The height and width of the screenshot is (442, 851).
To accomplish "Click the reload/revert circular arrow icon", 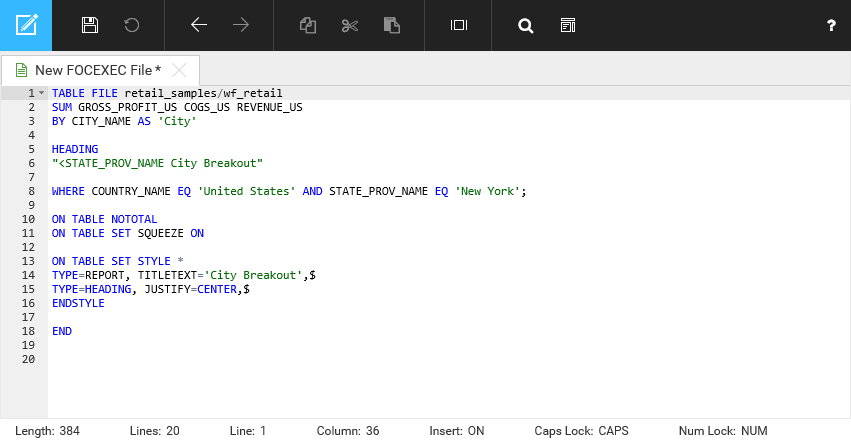I will (132, 25).
